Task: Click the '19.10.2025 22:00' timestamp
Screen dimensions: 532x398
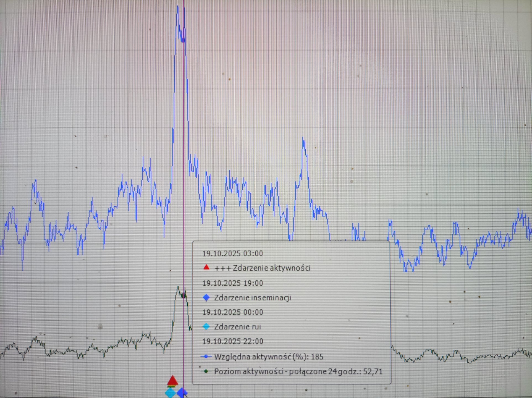Action: tap(232, 341)
